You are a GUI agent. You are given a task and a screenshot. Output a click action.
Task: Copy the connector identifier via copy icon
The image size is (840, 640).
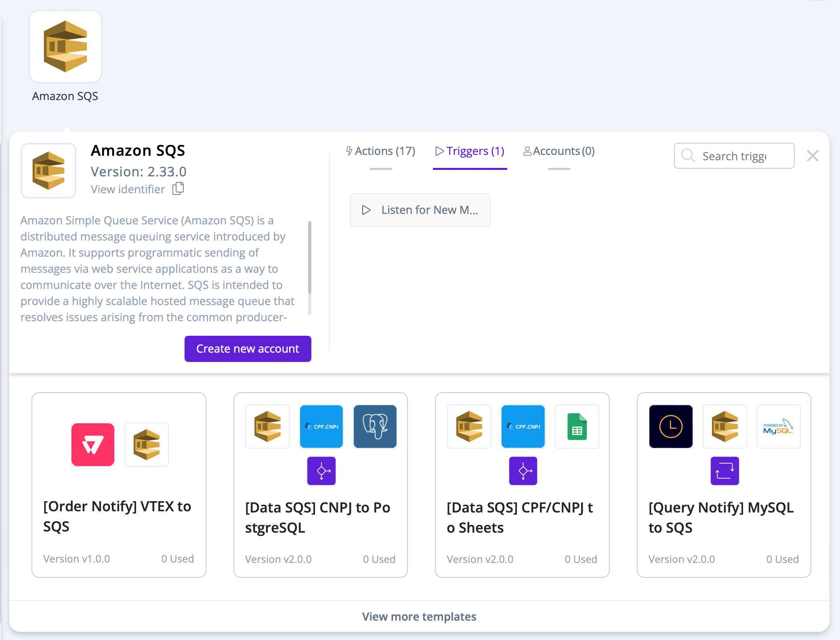(x=178, y=188)
